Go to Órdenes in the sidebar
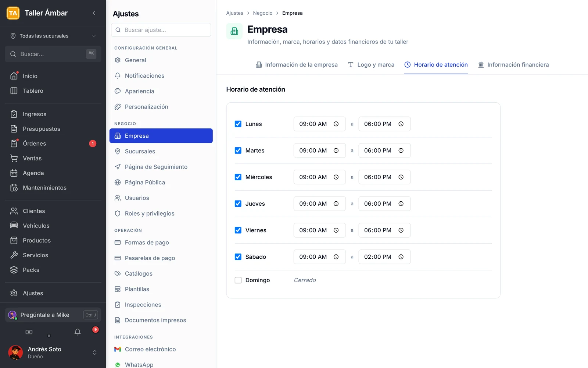588x368 pixels. coord(53,144)
